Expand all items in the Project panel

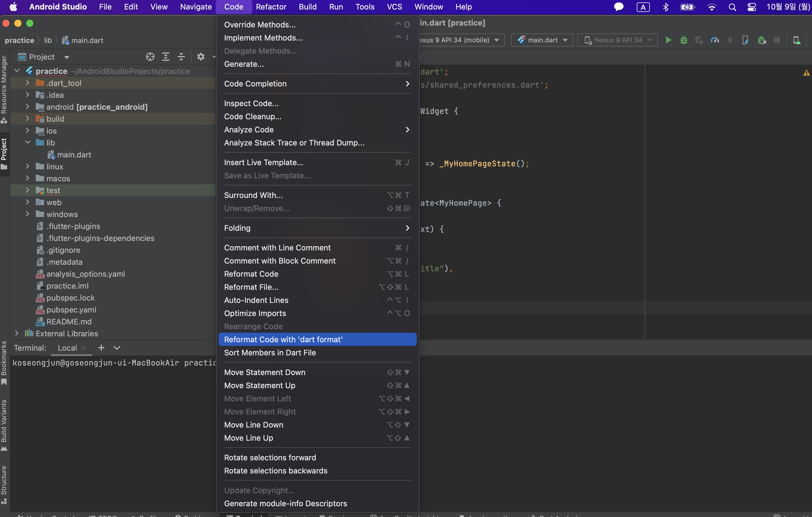(165, 57)
